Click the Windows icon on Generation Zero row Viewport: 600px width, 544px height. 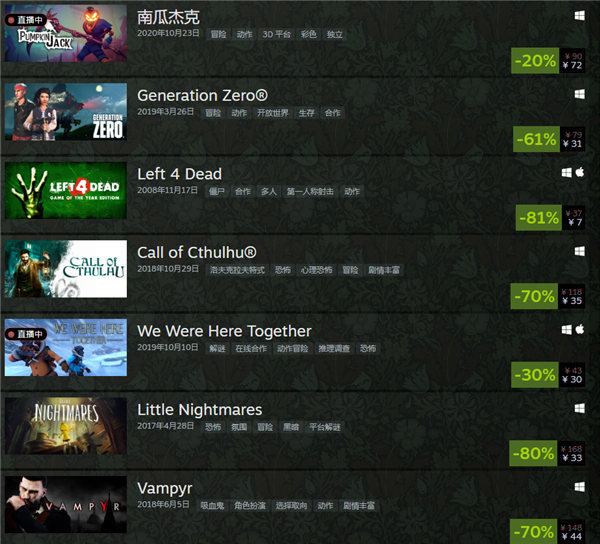point(579,94)
